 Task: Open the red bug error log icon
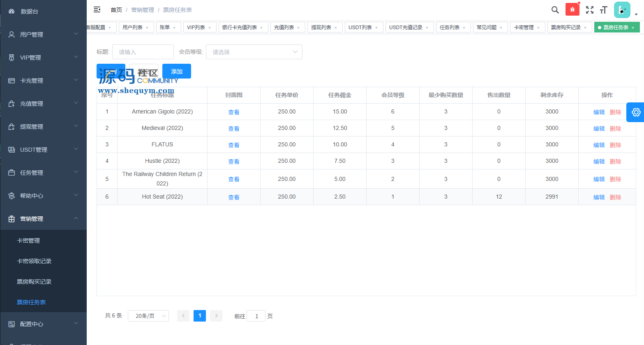572,9
